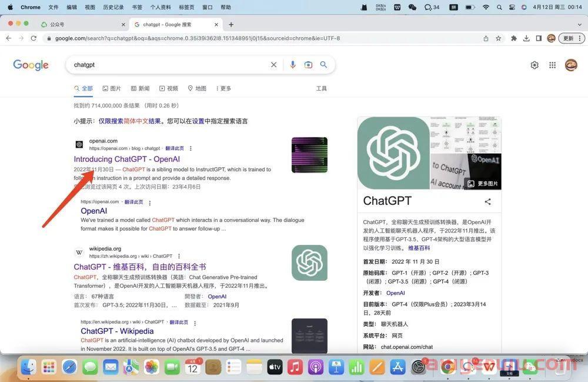Open the 标签页 menu
Screen dimensions: 588x382
pos(186,7)
